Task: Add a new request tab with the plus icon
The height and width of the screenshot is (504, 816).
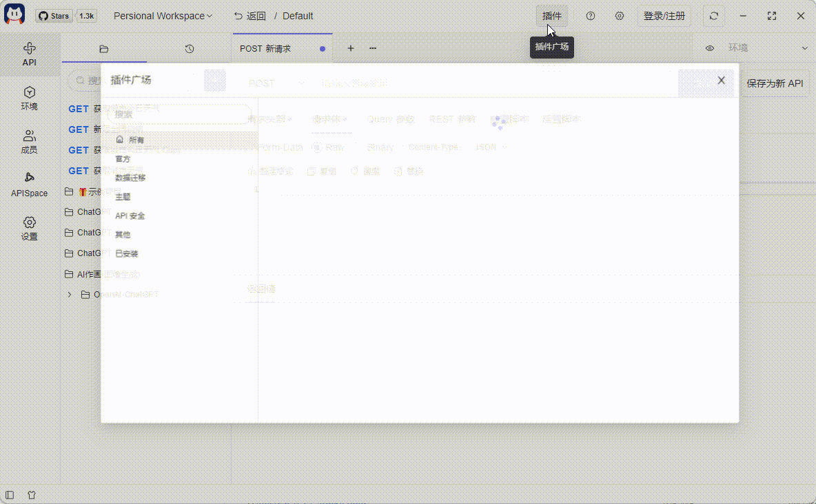Action: [x=351, y=48]
